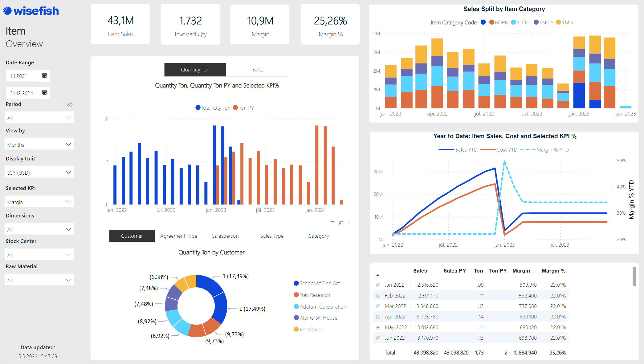Open the View by dropdown
Screen dimensions: 644x364
coord(39,144)
